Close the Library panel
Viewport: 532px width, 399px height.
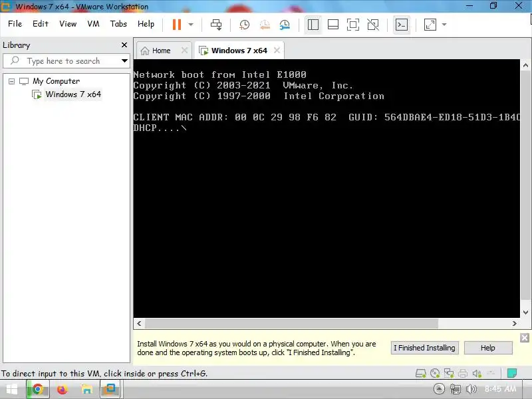124,45
